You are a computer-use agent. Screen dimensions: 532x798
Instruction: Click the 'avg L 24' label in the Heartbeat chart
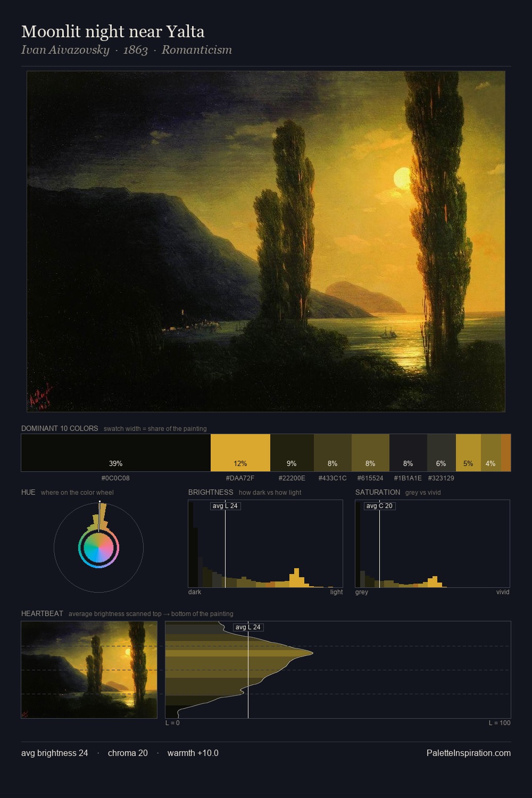pyautogui.click(x=248, y=627)
